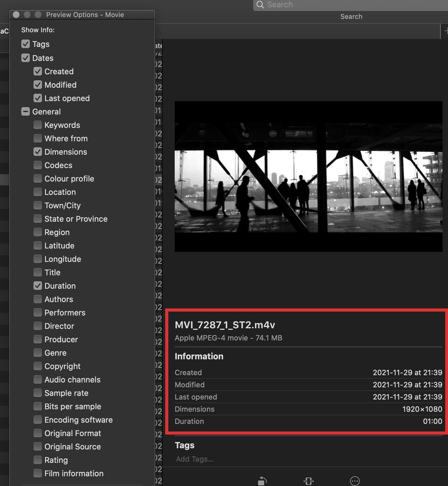Uncheck the Dimensions checkbox

[x=38, y=152]
